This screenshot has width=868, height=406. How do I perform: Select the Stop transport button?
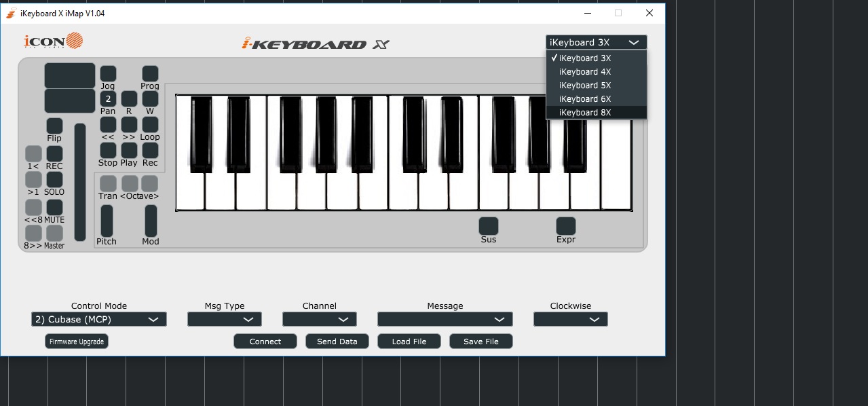(108, 150)
